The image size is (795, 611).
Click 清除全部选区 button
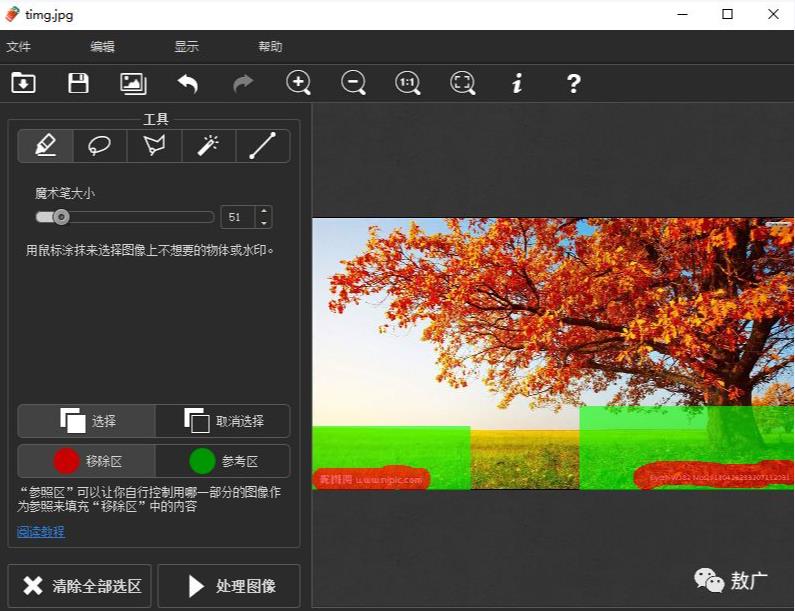80,586
